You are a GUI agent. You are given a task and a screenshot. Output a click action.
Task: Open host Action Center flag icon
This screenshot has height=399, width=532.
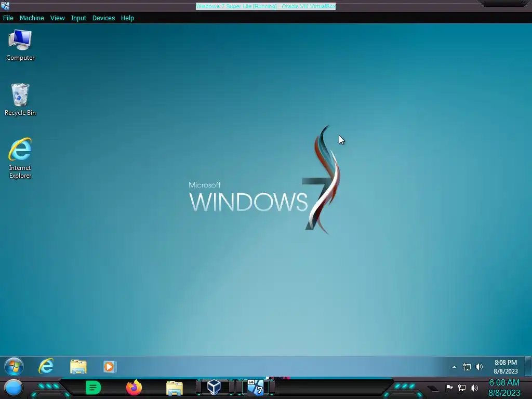[x=449, y=388]
